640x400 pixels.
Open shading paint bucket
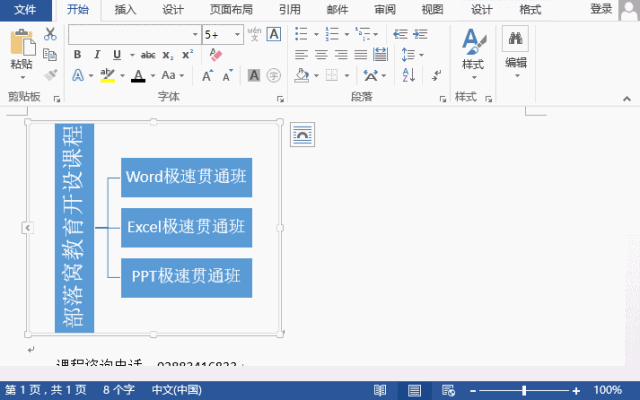[302, 76]
